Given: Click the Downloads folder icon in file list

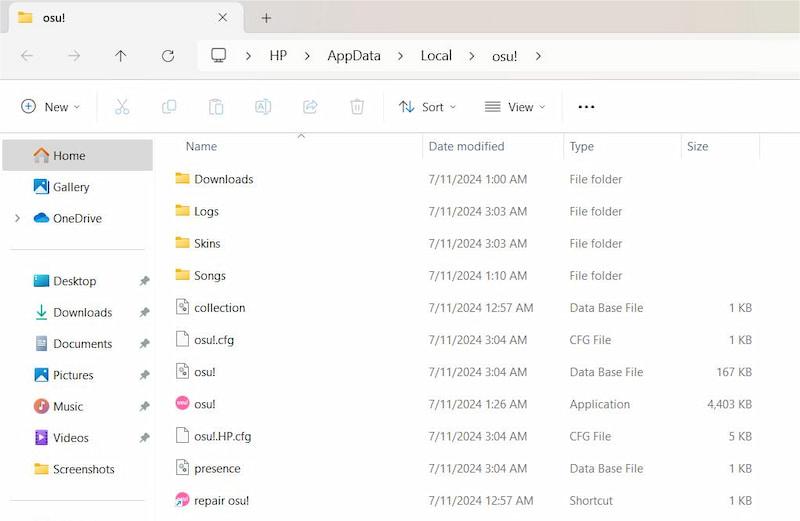Looking at the screenshot, I should click(182, 178).
